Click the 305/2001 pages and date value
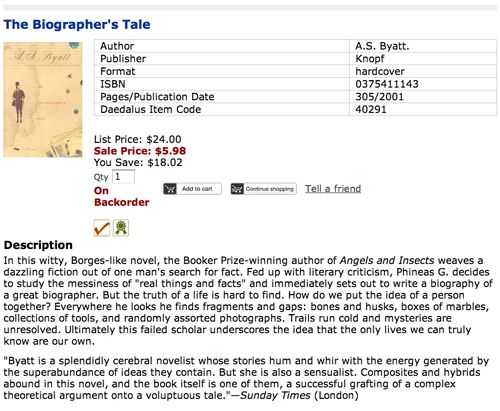 click(x=379, y=97)
